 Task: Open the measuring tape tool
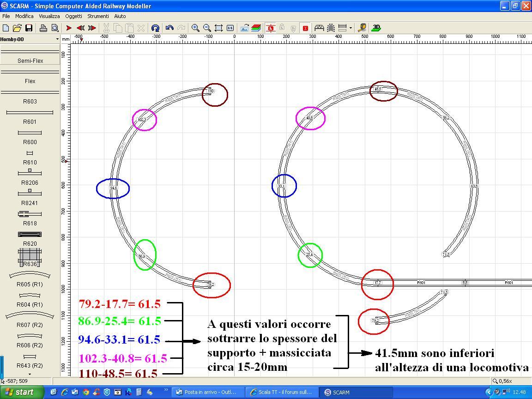362,28
